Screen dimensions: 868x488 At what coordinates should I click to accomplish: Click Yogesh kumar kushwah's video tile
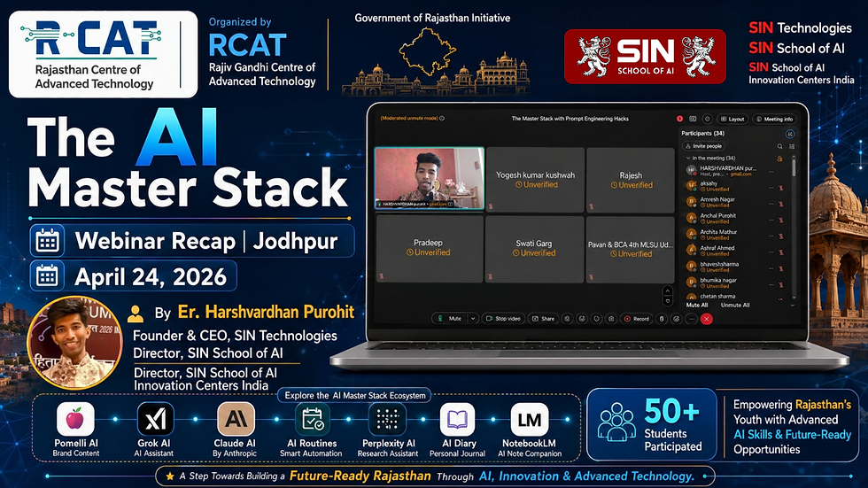coord(535,179)
